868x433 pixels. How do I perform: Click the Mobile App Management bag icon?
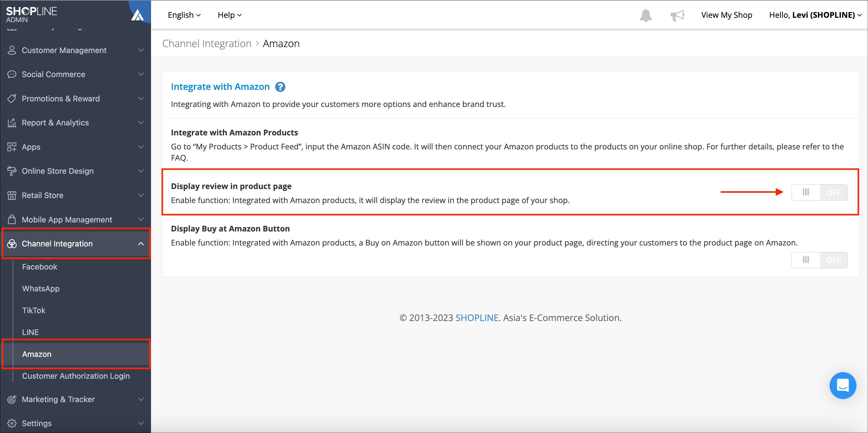12,219
